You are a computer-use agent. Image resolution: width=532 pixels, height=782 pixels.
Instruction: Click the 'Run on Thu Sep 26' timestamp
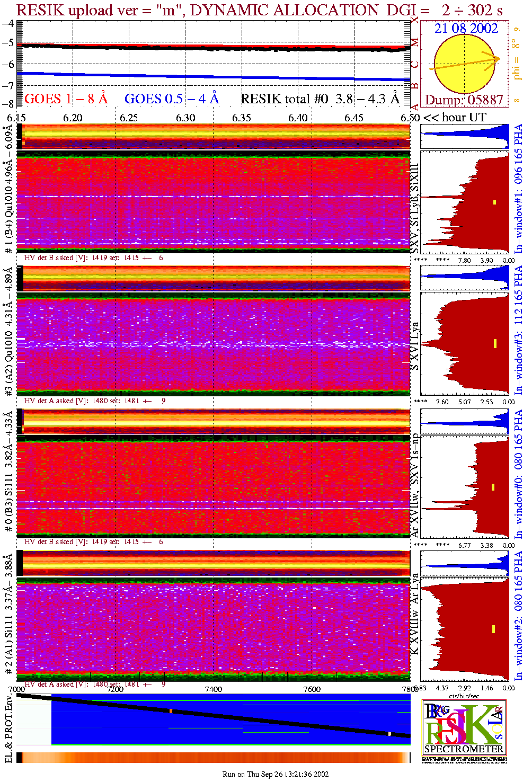tap(276, 774)
